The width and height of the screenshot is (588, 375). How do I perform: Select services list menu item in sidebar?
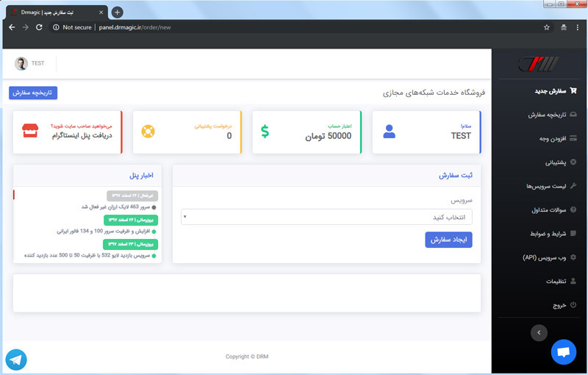pyautogui.click(x=546, y=186)
